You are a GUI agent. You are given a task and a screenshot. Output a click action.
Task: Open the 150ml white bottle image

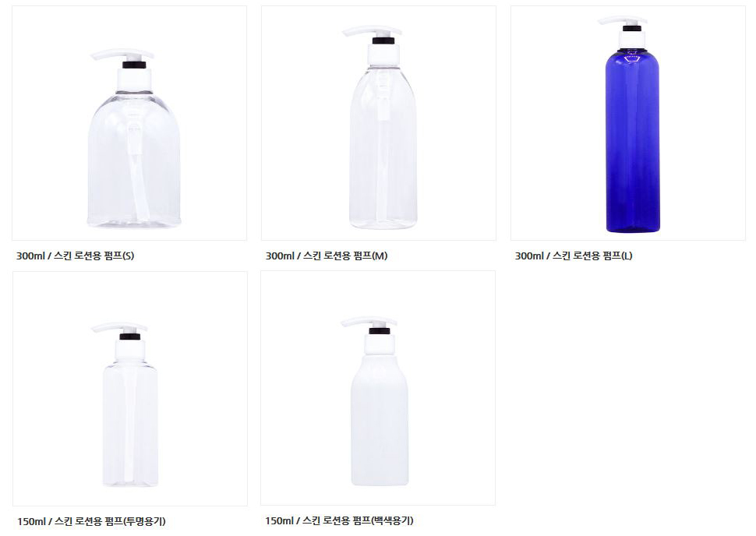point(378,388)
